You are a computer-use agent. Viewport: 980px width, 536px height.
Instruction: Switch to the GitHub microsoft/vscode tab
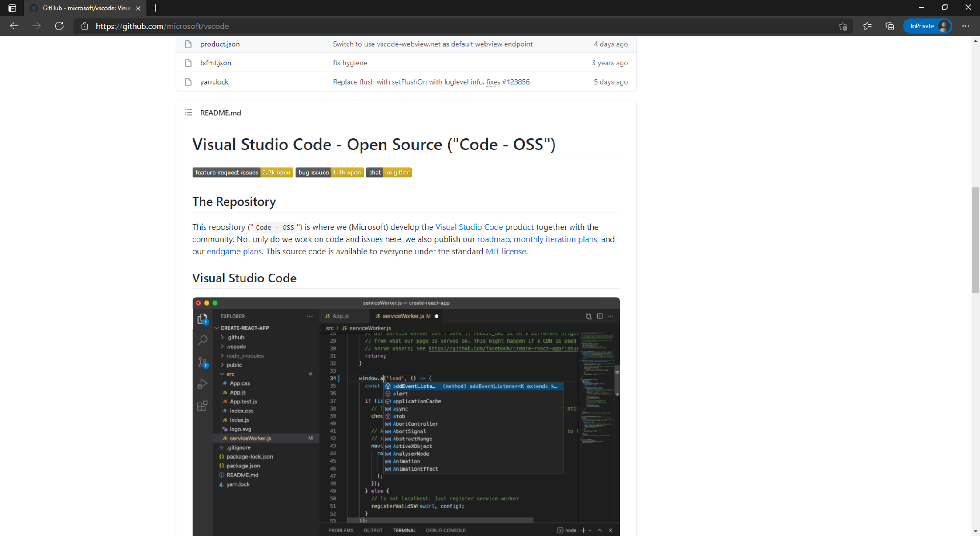click(84, 8)
